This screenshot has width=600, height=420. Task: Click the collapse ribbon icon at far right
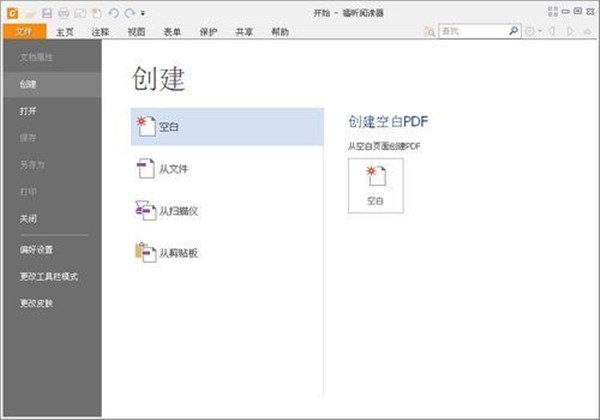click(x=588, y=31)
